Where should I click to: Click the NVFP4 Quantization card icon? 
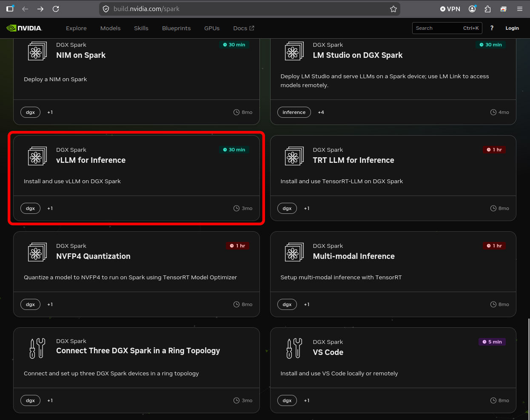37,252
